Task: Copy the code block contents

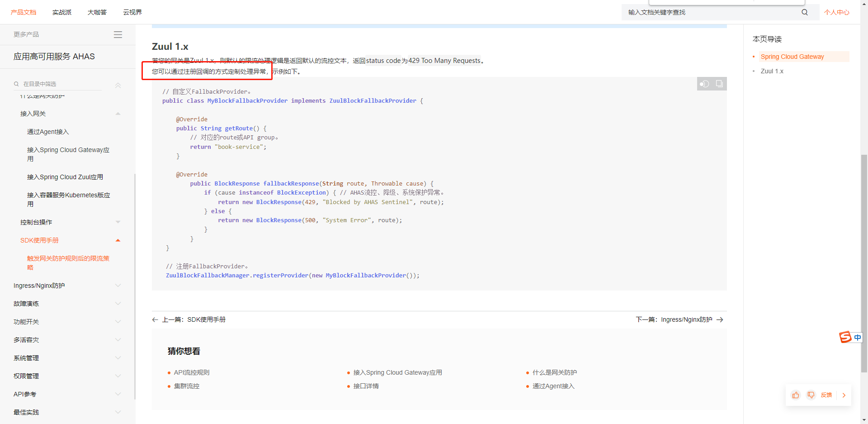Action: pos(719,84)
